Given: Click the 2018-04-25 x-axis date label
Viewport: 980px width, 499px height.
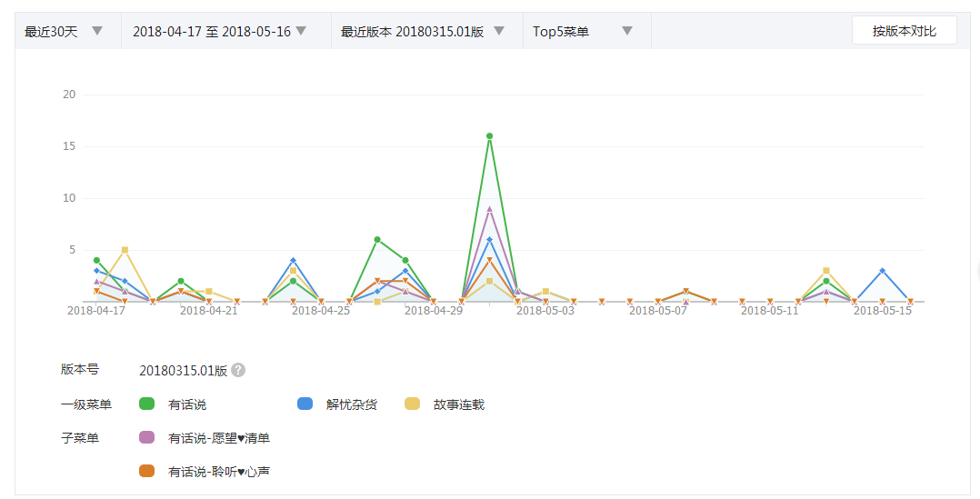Looking at the screenshot, I should tap(321, 311).
